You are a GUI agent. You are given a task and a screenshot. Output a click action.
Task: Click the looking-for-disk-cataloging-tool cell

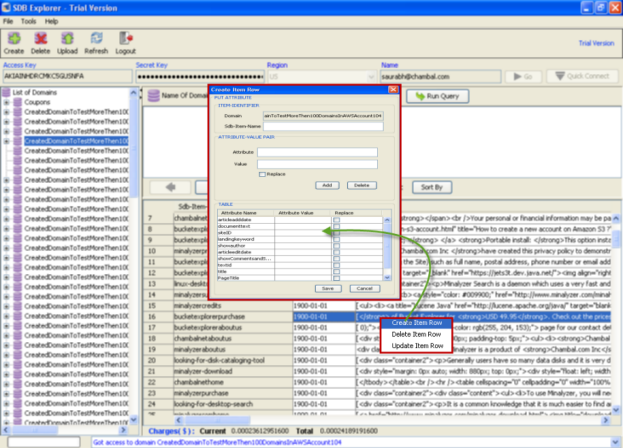(233, 360)
